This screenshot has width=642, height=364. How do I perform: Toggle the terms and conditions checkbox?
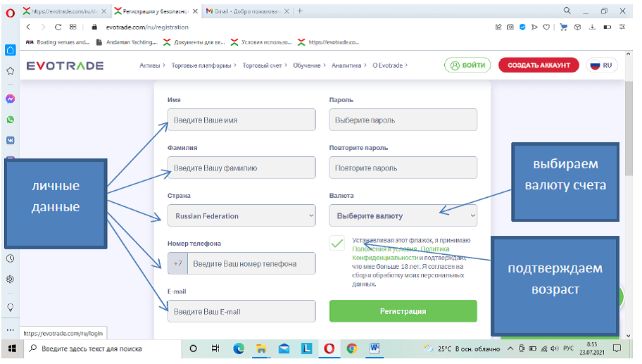tap(337, 244)
